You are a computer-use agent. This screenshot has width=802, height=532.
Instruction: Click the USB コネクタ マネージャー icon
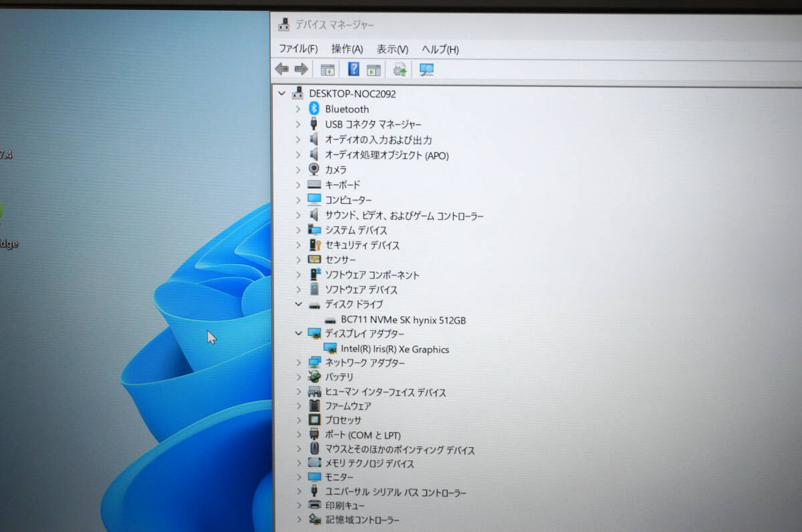314,124
